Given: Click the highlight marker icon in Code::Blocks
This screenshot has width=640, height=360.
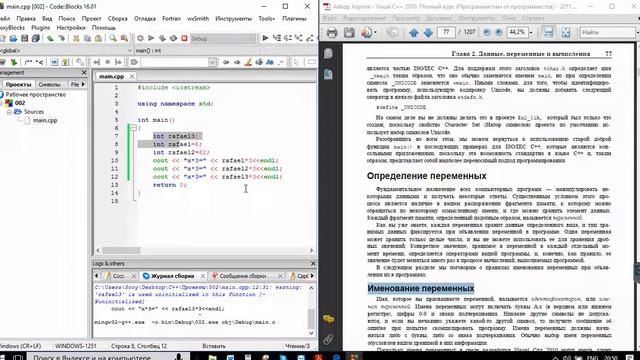Looking at the screenshot, I should click(x=248, y=62).
